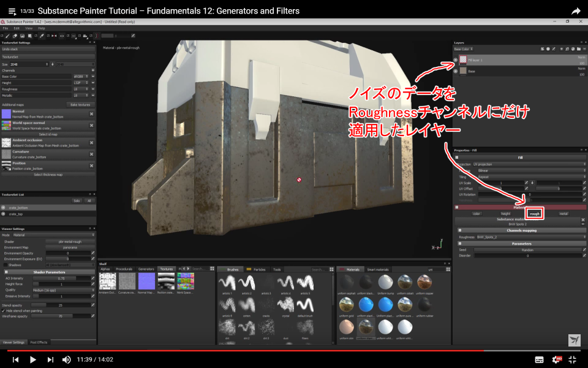Open the View menu

(x=29, y=28)
